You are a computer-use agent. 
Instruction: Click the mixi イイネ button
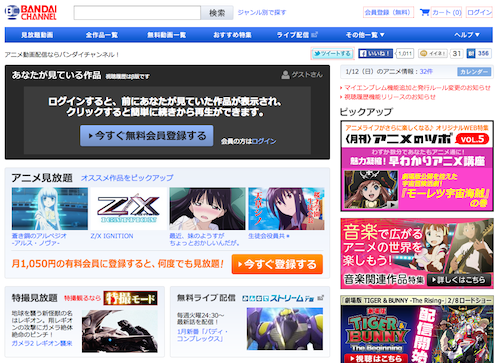(433, 53)
